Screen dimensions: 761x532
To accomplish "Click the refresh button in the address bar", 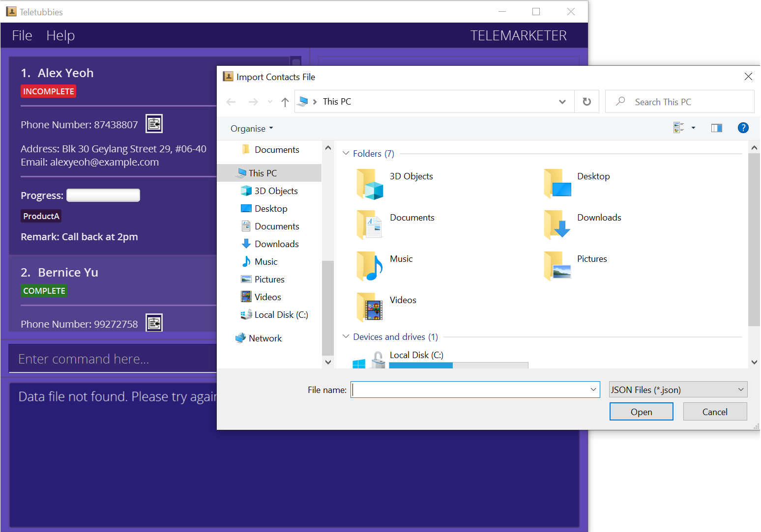I will [x=586, y=102].
